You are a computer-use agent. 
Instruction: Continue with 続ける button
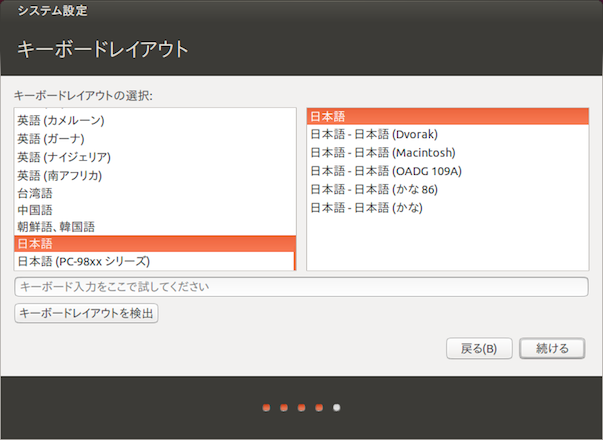[x=552, y=348]
